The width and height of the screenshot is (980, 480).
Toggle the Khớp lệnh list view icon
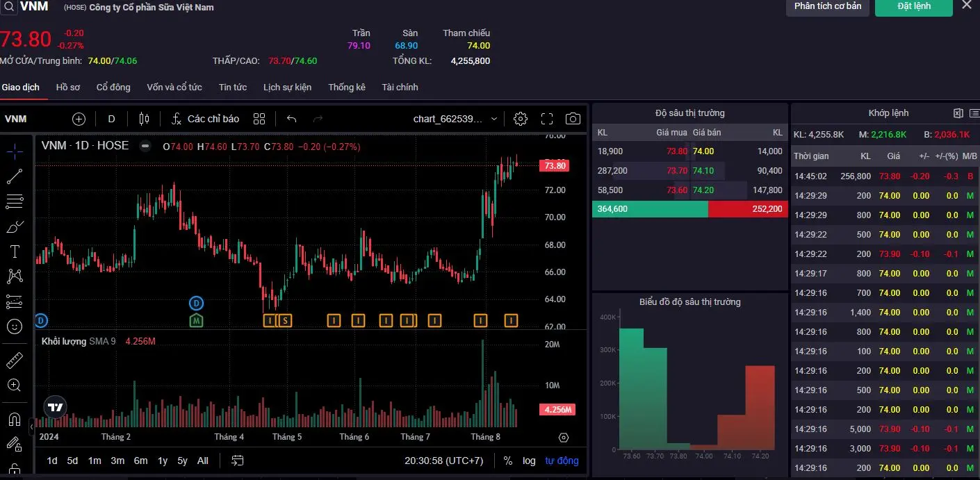(x=974, y=113)
